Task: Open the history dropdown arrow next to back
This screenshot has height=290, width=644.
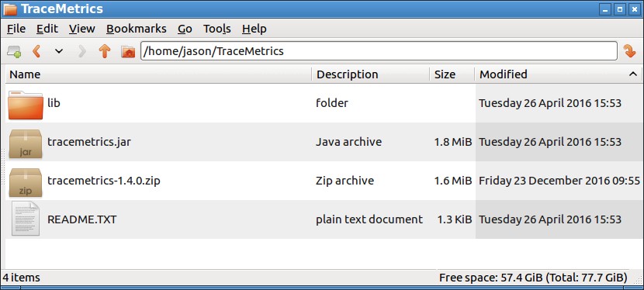Action: click(59, 51)
